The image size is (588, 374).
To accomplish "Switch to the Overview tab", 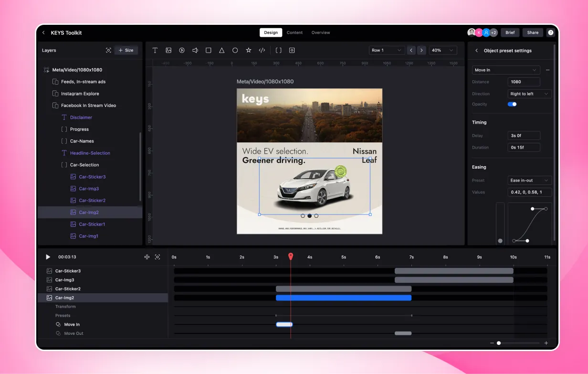I will point(321,32).
